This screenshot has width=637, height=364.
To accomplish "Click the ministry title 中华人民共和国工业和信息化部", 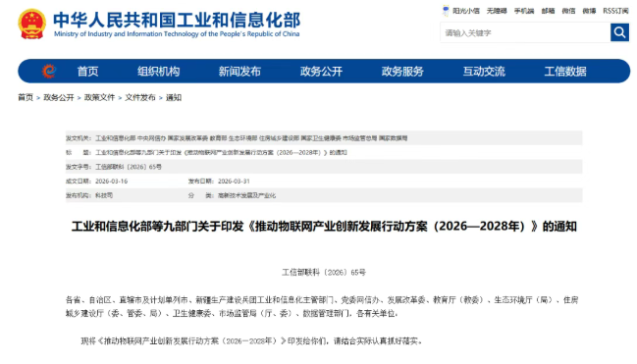I will (177, 20).
